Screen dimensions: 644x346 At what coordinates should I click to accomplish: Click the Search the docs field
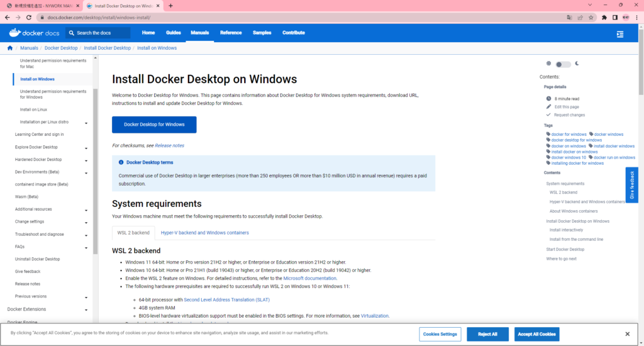pos(101,33)
